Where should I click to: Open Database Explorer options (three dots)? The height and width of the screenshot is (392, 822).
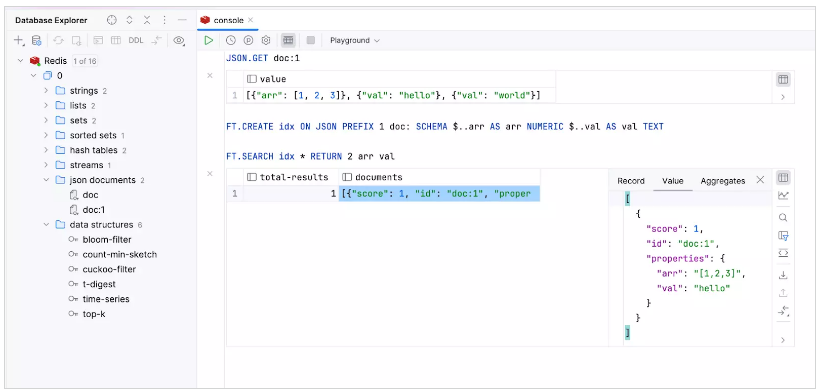165,20
